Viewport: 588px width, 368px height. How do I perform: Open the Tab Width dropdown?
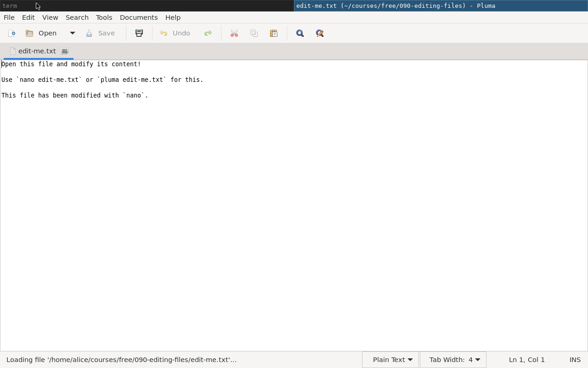tap(453, 360)
